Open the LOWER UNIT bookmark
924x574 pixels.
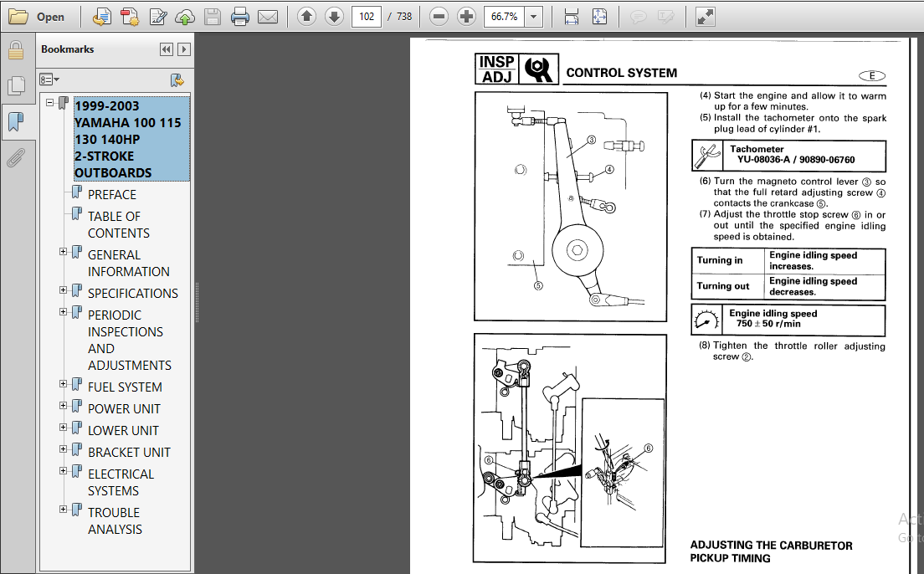(x=123, y=431)
